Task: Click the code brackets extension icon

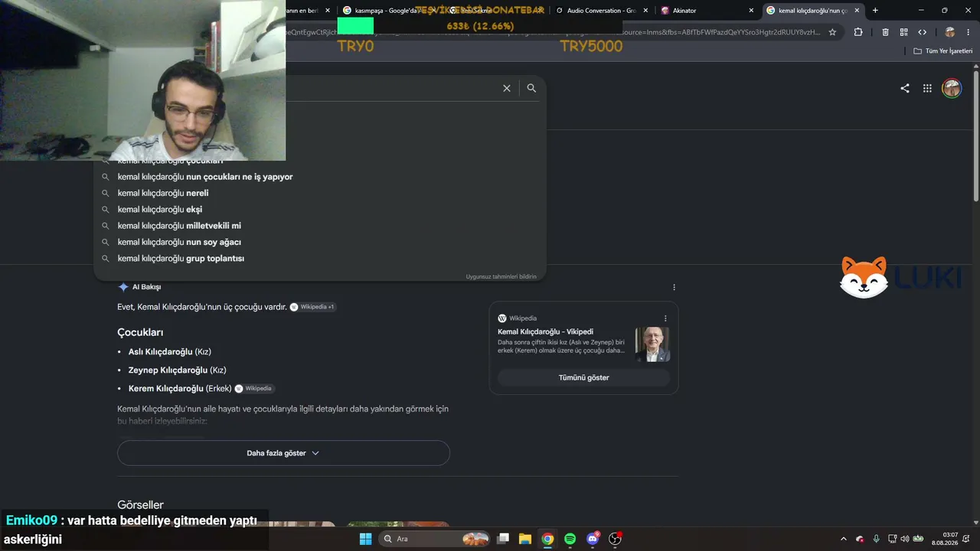Action: click(922, 32)
